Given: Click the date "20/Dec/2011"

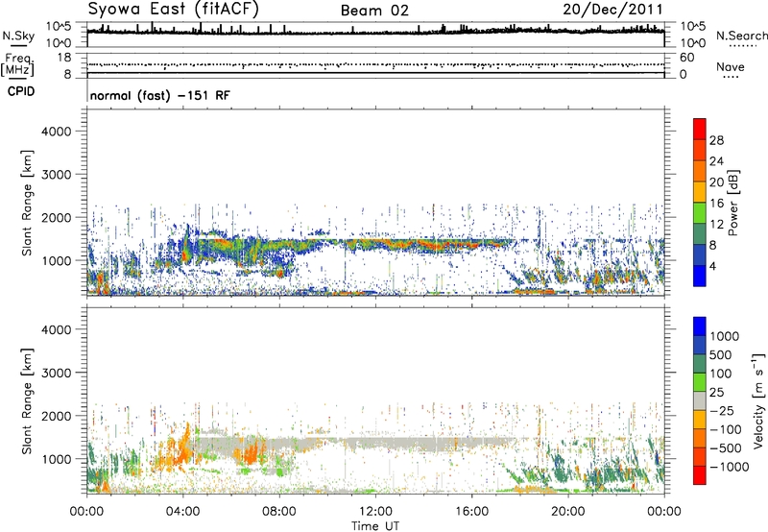Looking at the screenshot, I should tap(612, 10).
